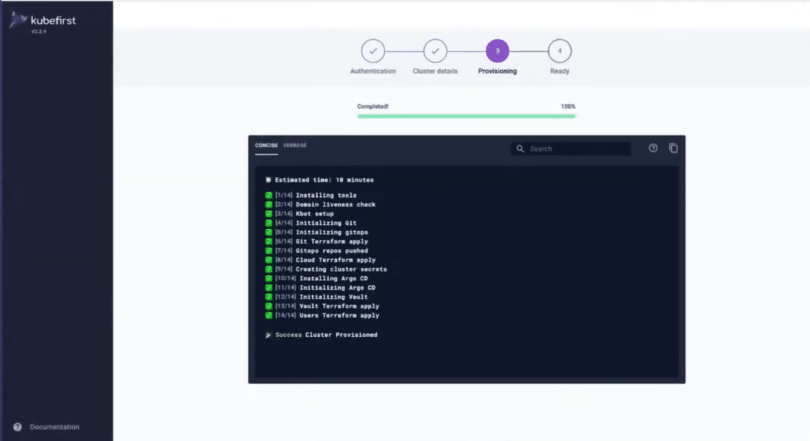The height and width of the screenshot is (441, 810).
Task: Click the Provisioning step label
Action: pyautogui.click(x=497, y=71)
